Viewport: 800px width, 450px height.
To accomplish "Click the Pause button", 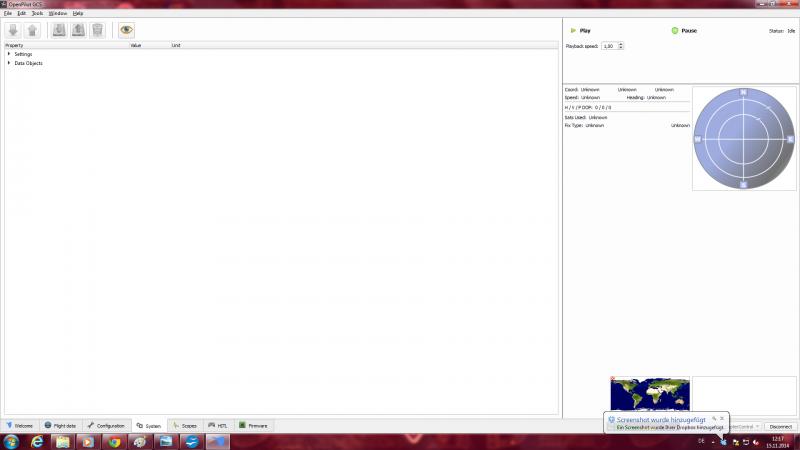I will [684, 31].
